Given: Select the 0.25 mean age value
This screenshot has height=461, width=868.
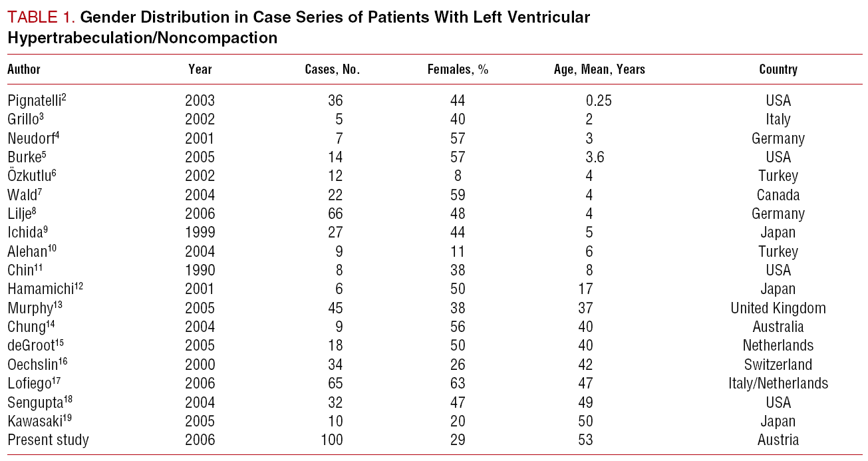Looking at the screenshot, I should click(599, 101).
